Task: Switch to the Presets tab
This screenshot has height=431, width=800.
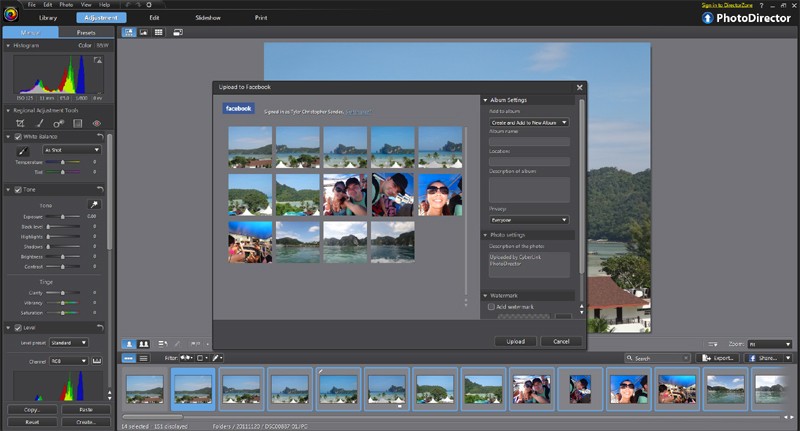Action: pyautogui.click(x=86, y=33)
